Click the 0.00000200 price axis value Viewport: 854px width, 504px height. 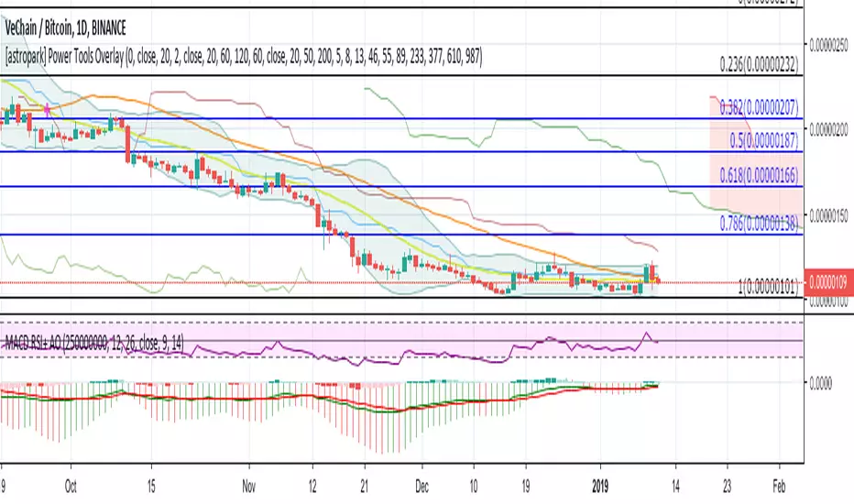point(828,130)
